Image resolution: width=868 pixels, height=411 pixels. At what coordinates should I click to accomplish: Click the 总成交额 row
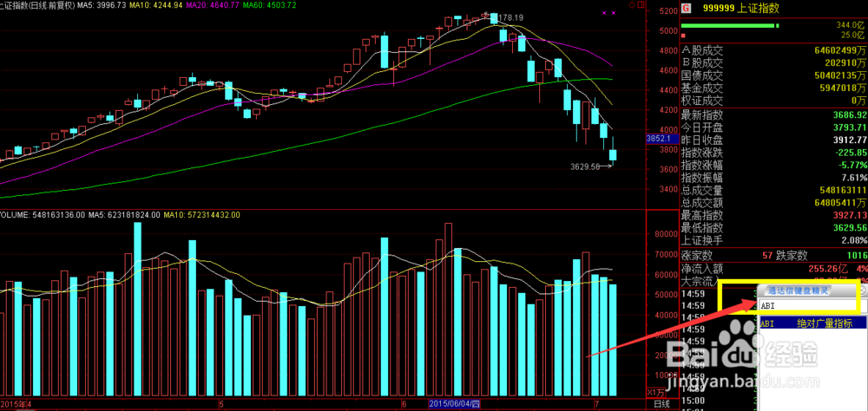[774, 203]
